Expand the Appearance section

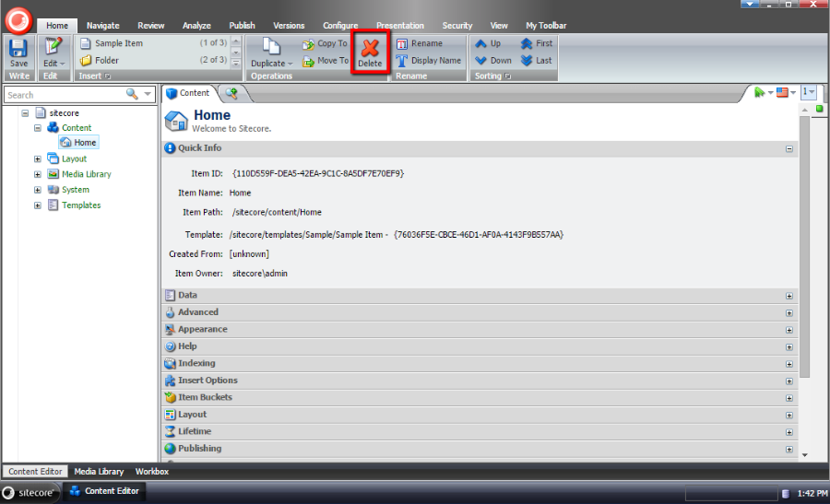[789, 330]
